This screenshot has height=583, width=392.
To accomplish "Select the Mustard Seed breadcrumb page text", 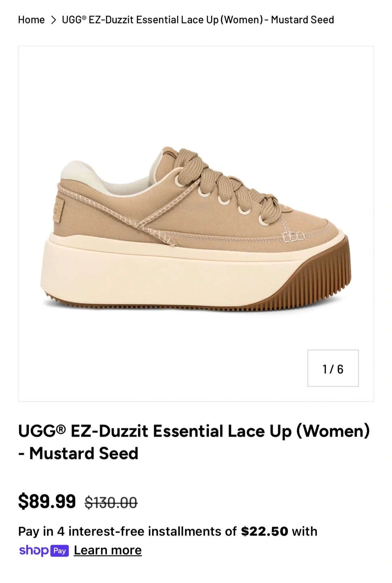I will pos(198,19).
